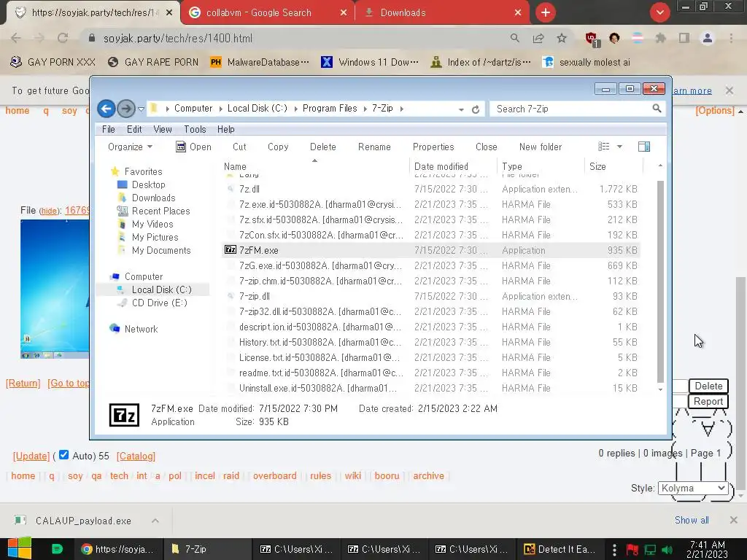This screenshot has width=747, height=560.
Task: Open the View menu in Explorer
Action: [x=163, y=129]
